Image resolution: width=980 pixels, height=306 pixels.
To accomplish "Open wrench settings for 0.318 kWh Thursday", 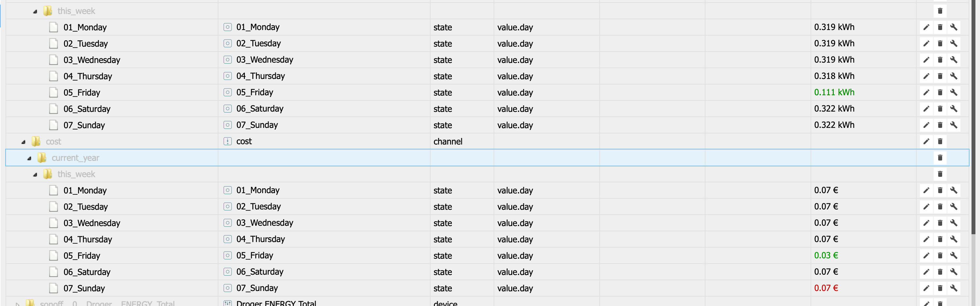I will 953,76.
